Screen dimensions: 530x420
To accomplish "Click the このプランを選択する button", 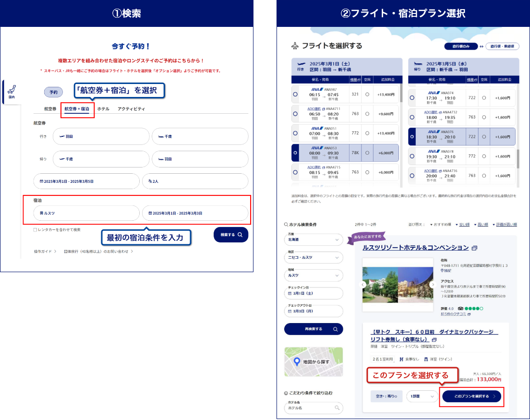I will [x=471, y=396].
